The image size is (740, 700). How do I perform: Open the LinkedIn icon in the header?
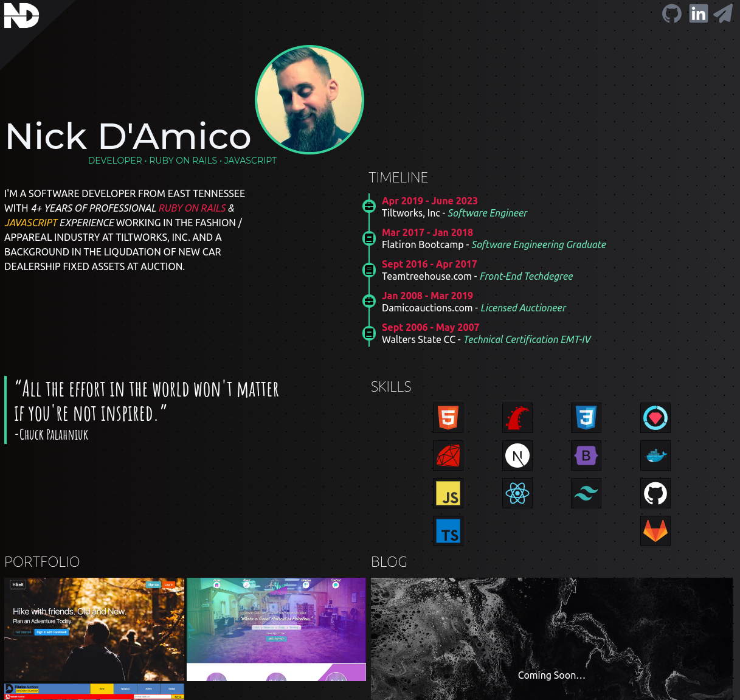point(698,13)
